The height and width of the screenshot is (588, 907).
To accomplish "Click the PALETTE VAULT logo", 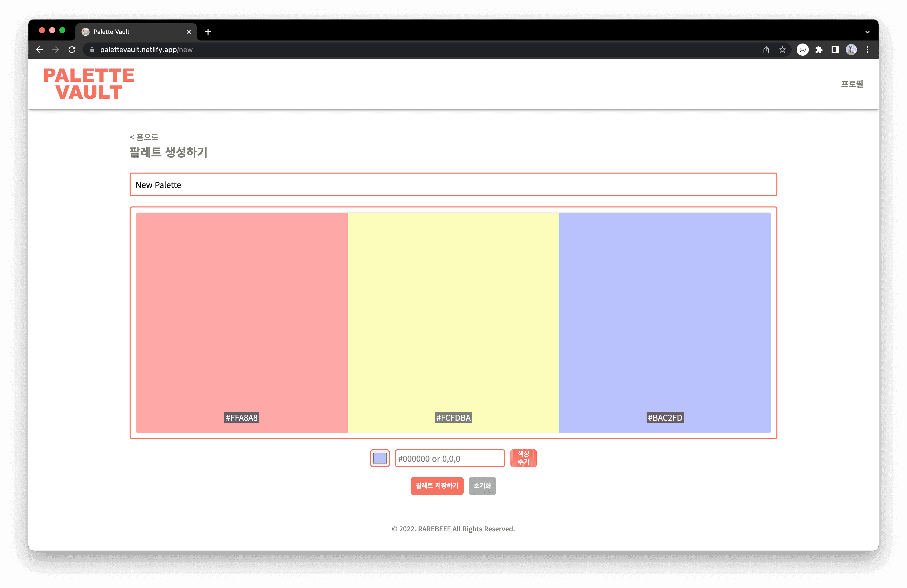I will pyautogui.click(x=89, y=84).
